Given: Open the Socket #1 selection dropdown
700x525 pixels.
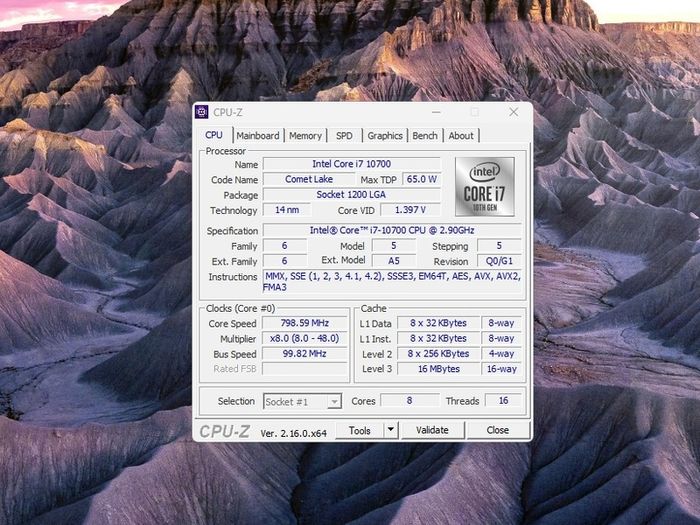Looking at the screenshot, I should coord(302,401).
